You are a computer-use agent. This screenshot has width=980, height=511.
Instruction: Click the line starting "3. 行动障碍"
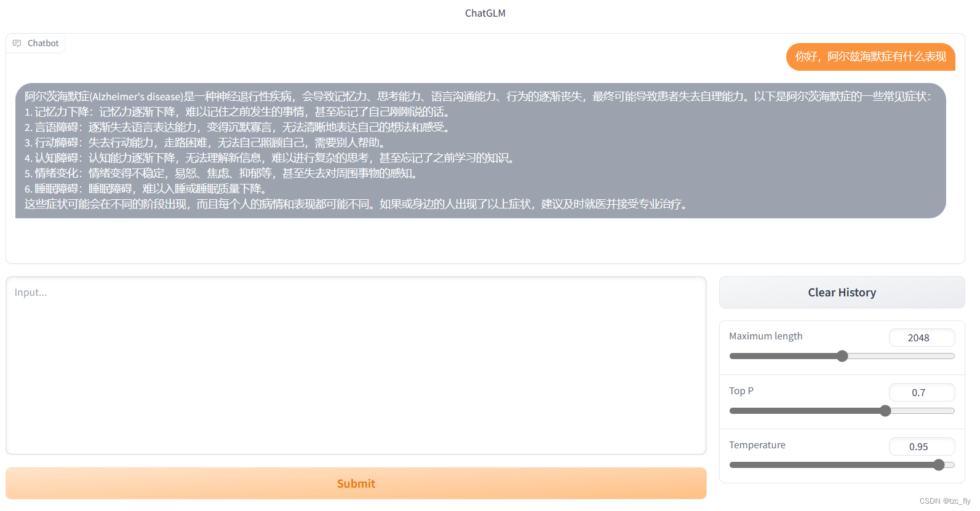pyautogui.click(x=206, y=143)
